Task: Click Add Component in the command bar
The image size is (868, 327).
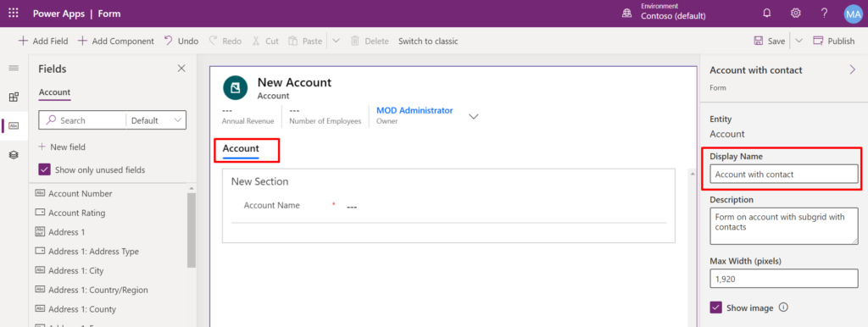Action: [115, 41]
